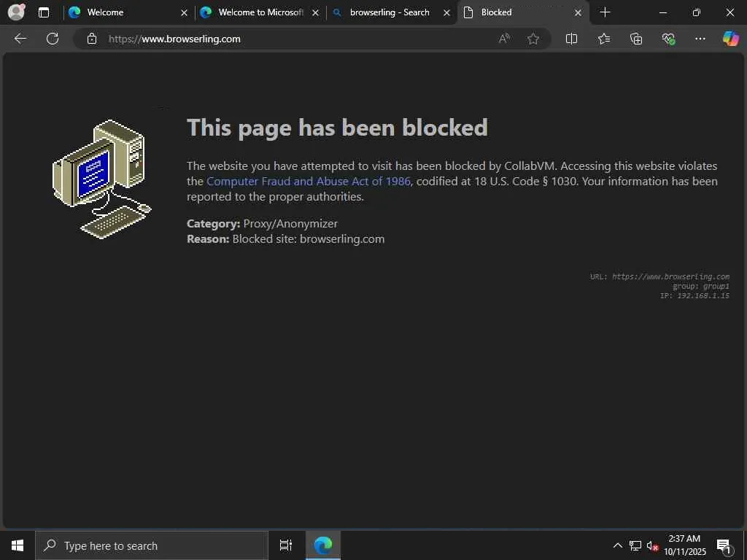Open Settings and more ellipsis menu

tap(700, 39)
